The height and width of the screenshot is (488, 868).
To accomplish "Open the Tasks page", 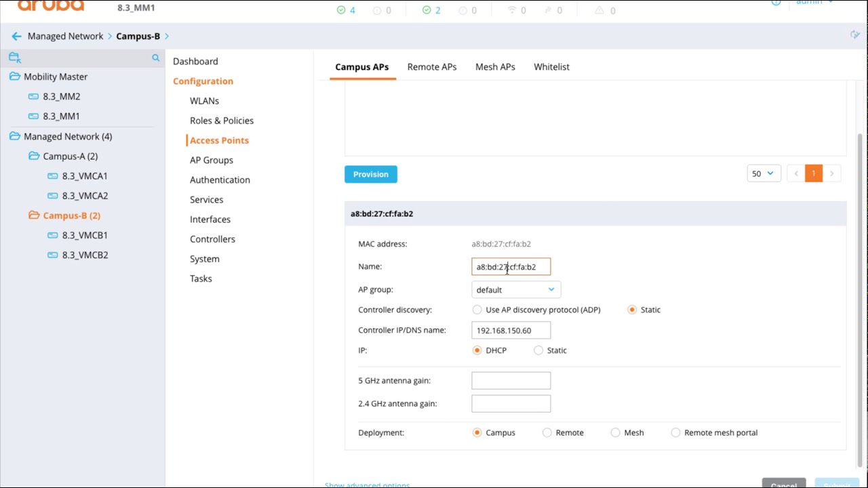I will pyautogui.click(x=201, y=279).
